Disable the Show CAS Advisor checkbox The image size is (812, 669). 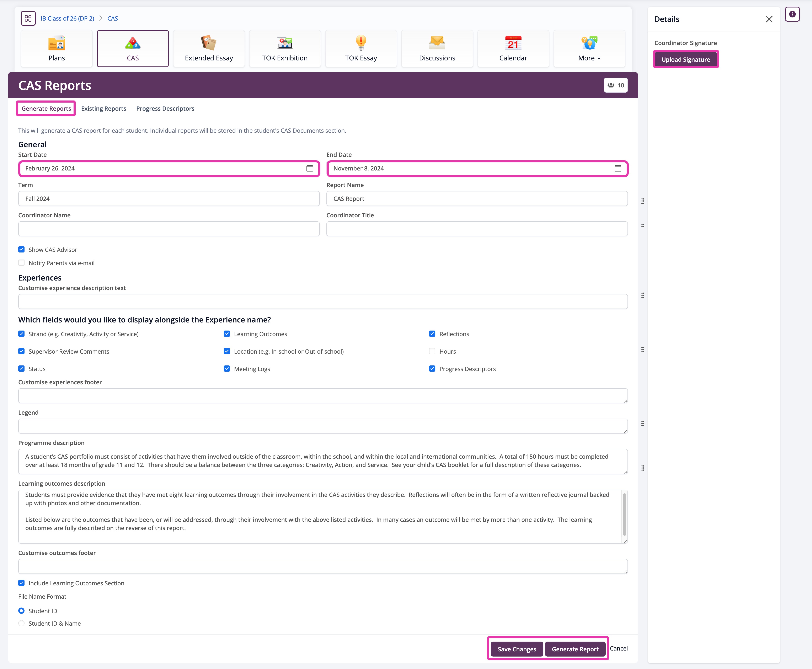[21, 249]
